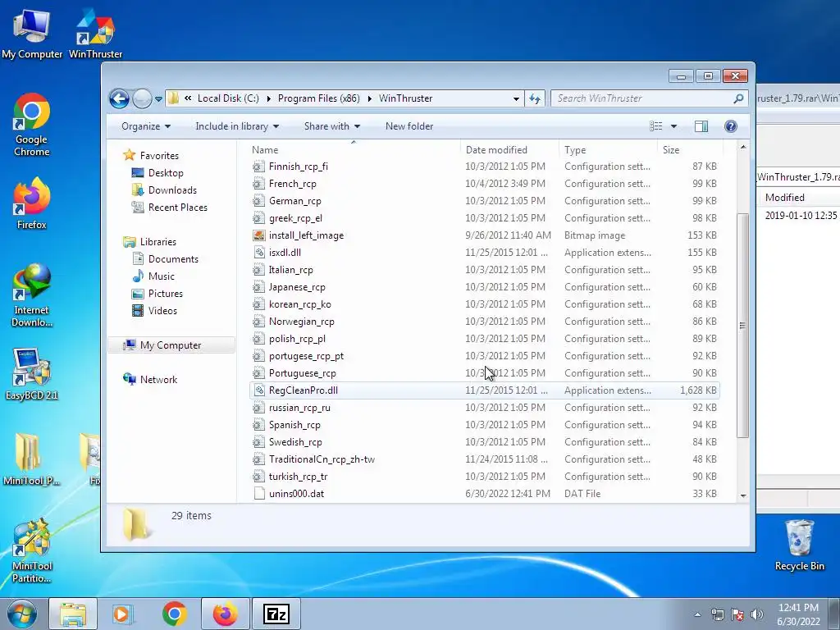840x630 pixels.
Task: Select the turkish_rcp_tr file
Action: tap(484, 477)
